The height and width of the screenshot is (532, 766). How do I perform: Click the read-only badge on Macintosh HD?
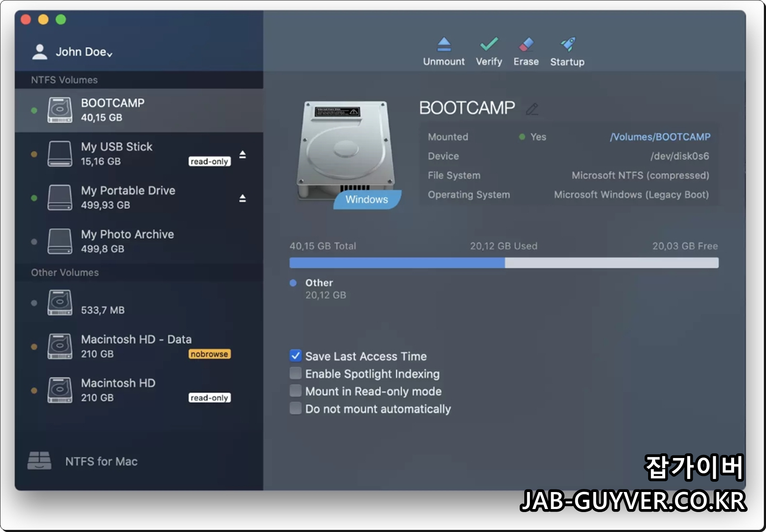(209, 398)
